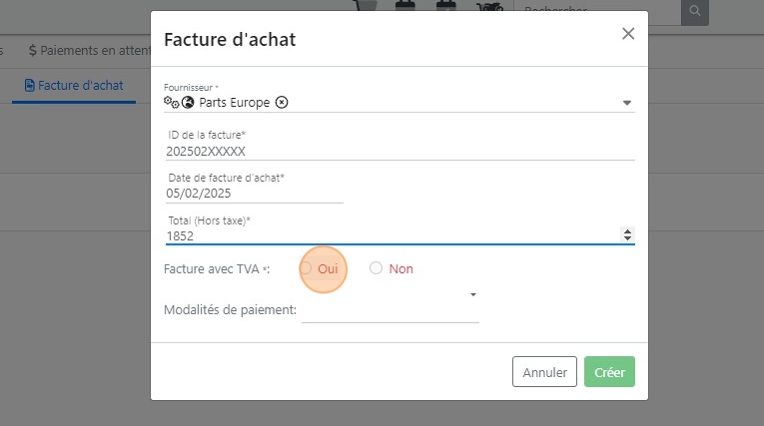The height and width of the screenshot is (426, 764).
Task: Click the Créer button
Action: pos(609,372)
